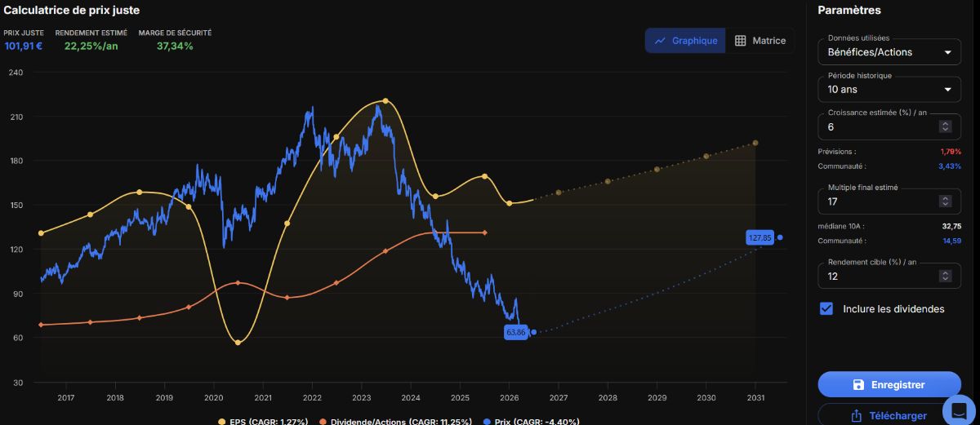Click the Communauté growth value 3,43%
This screenshot has height=425, width=980.
(950, 166)
